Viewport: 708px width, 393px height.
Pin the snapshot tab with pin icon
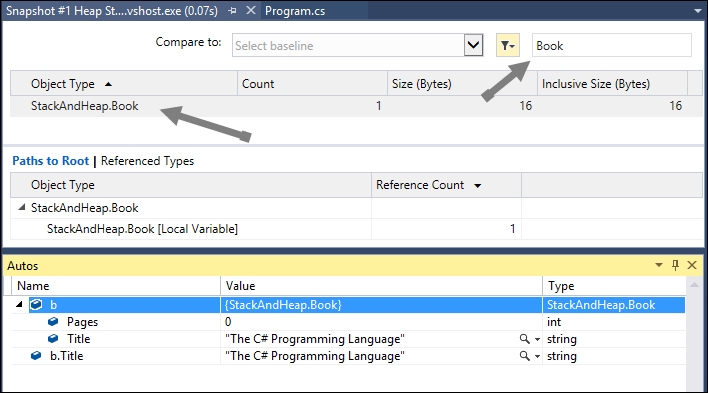pos(233,10)
